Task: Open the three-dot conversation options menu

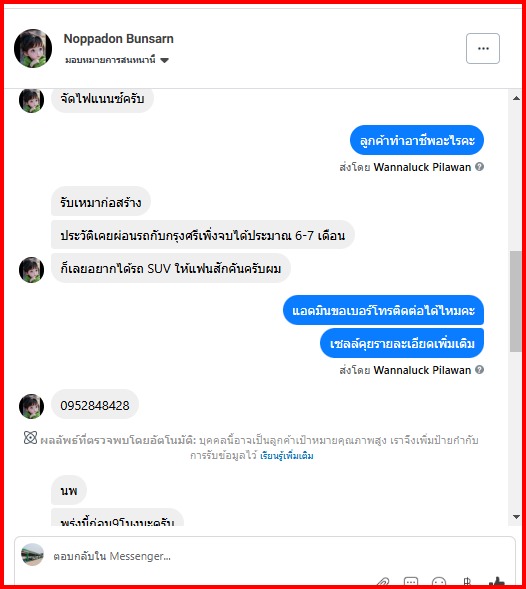Action: tap(483, 48)
